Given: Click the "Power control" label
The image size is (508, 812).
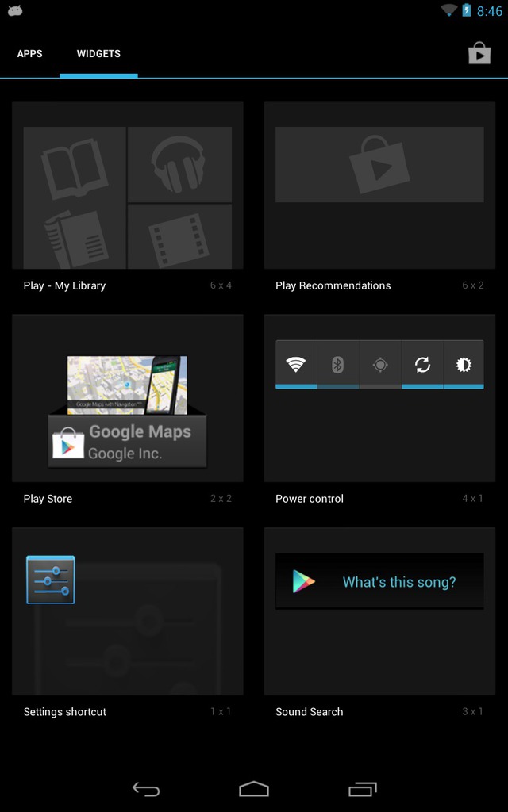Looking at the screenshot, I should (310, 499).
